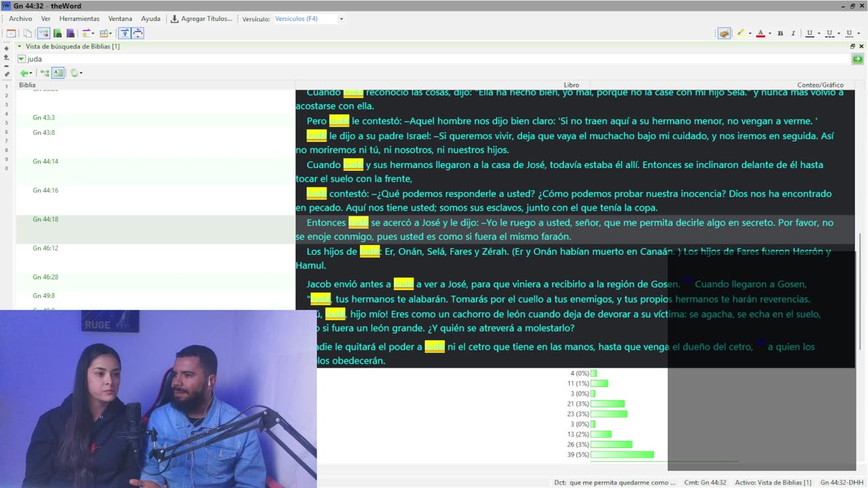Open the dotted underline dropdown arrow
Image resolution: width=868 pixels, height=488 pixels.
(x=858, y=33)
